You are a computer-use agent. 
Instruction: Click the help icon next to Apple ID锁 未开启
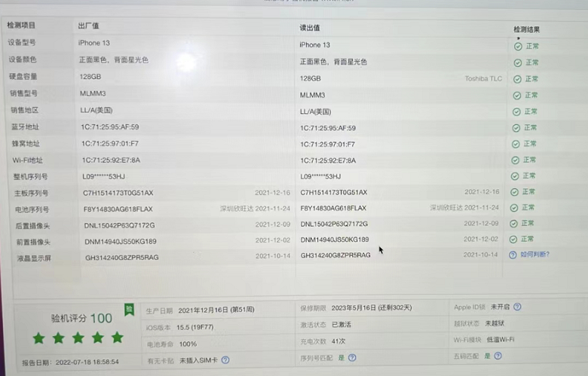(x=517, y=307)
